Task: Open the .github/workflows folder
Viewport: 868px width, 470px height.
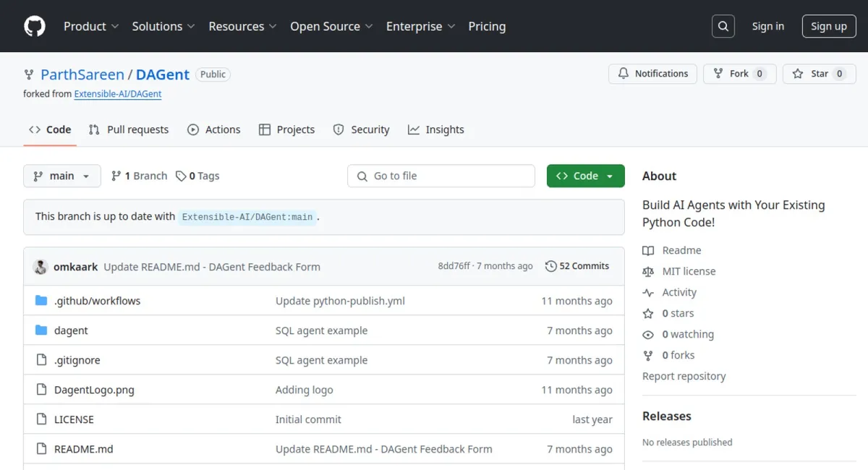Action: [x=98, y=301]
